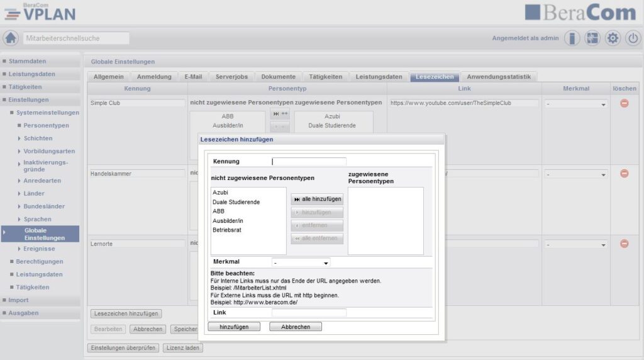Image resolution: width=644 pixels, height=360 pixels.
Task: Click the 'entfernen' transfer button
Action: (317, 225)
